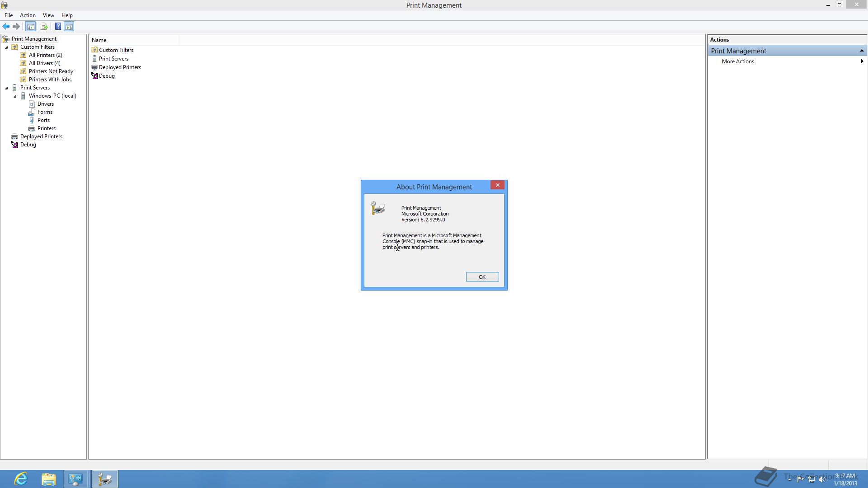The width and height of the screenshot is (868, 488).
Task: Click Print Servers icon in list pane
Action: pyautogui.click(x=94, y=59)
